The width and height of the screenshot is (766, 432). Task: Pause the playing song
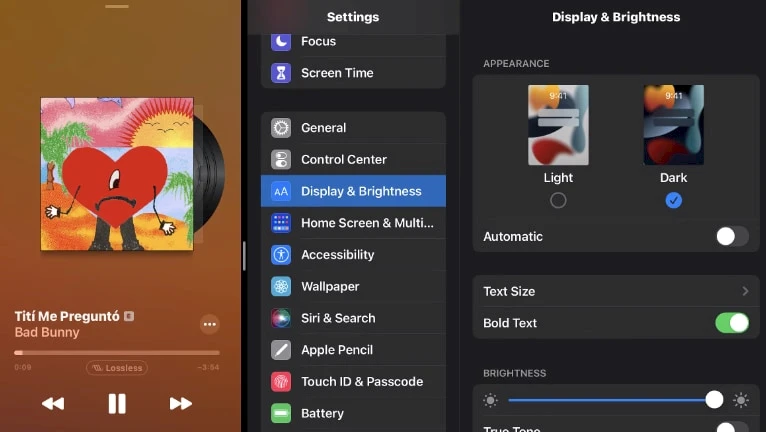click(x=117, y=404)
